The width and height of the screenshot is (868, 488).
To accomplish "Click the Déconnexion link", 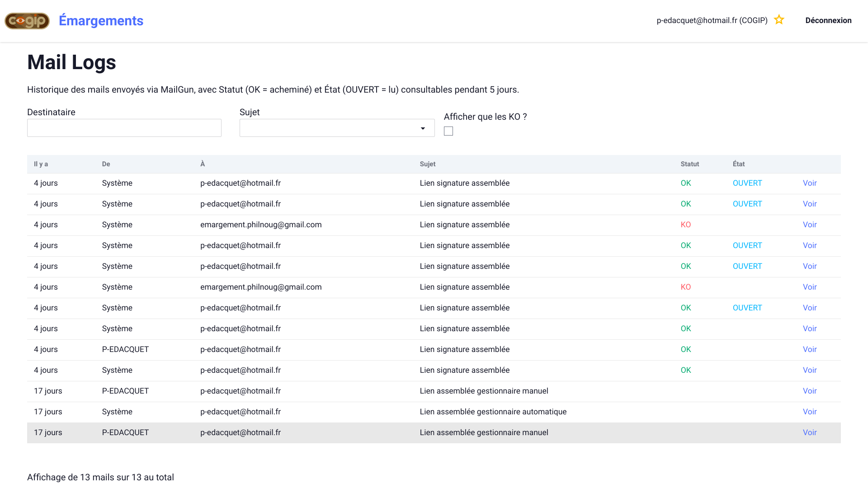I will pos(828,20).
